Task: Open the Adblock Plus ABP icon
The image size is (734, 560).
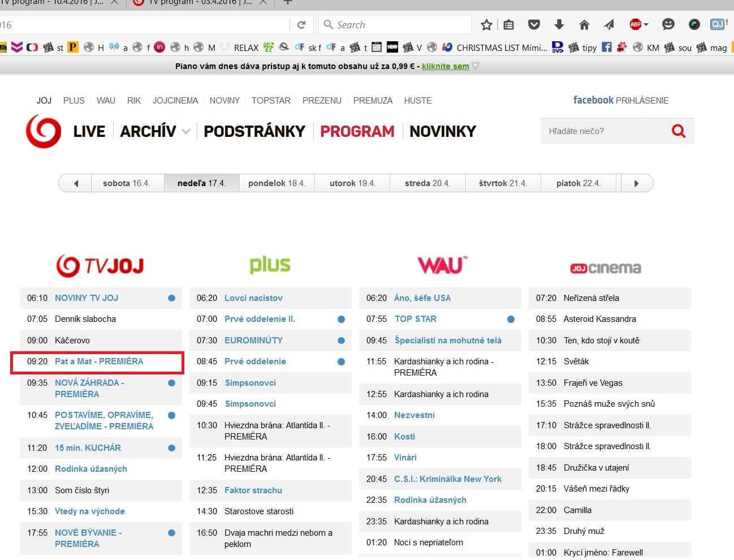Action: coord(636,24)
